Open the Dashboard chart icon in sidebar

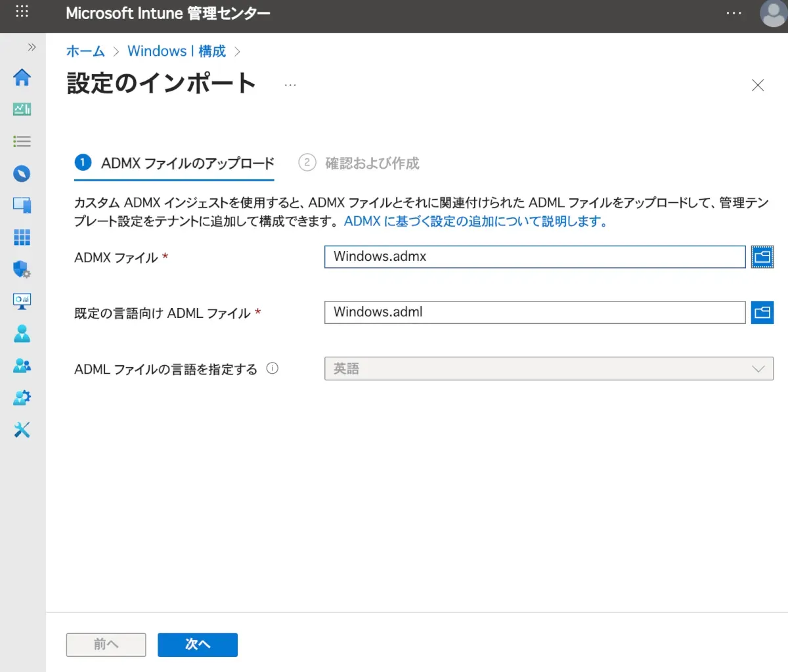pos(22,109)
